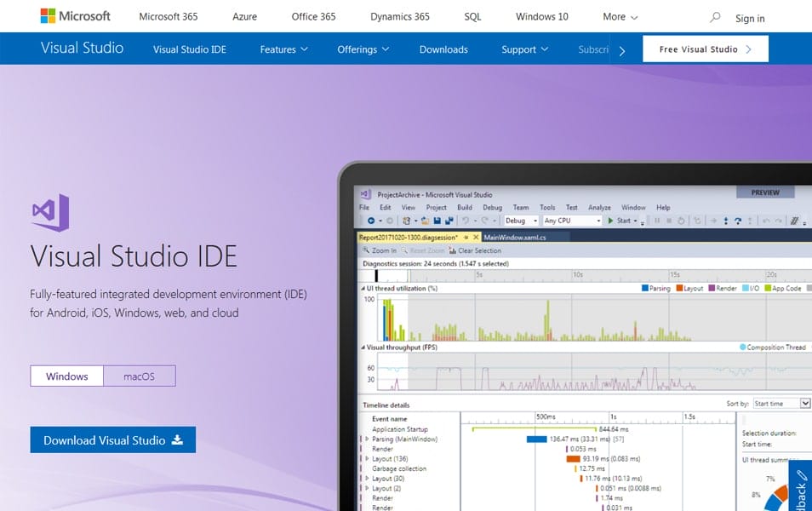Click the blue Parsing color swatch in the legend
This screenshot has width=812, height=511.
click(x=644, y=289)
